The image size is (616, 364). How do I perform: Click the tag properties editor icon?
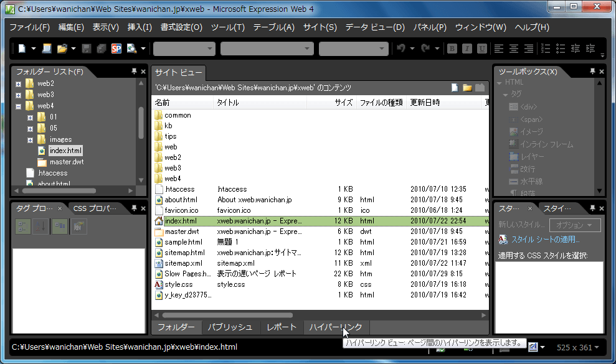click(78, 226)
